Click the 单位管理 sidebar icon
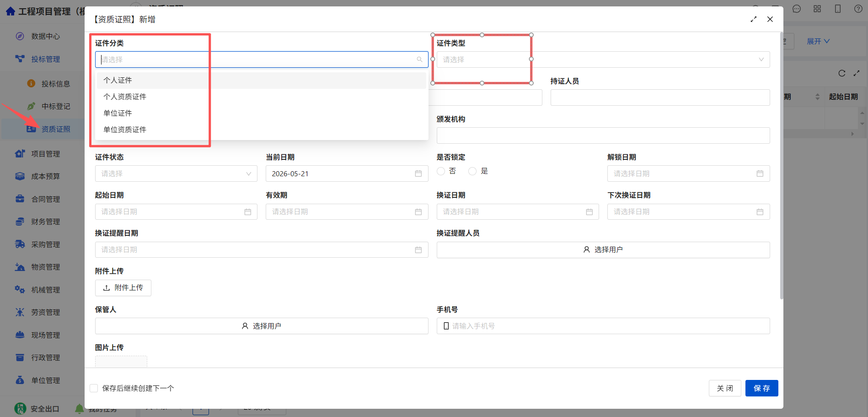868x417 pixels. 20,380
